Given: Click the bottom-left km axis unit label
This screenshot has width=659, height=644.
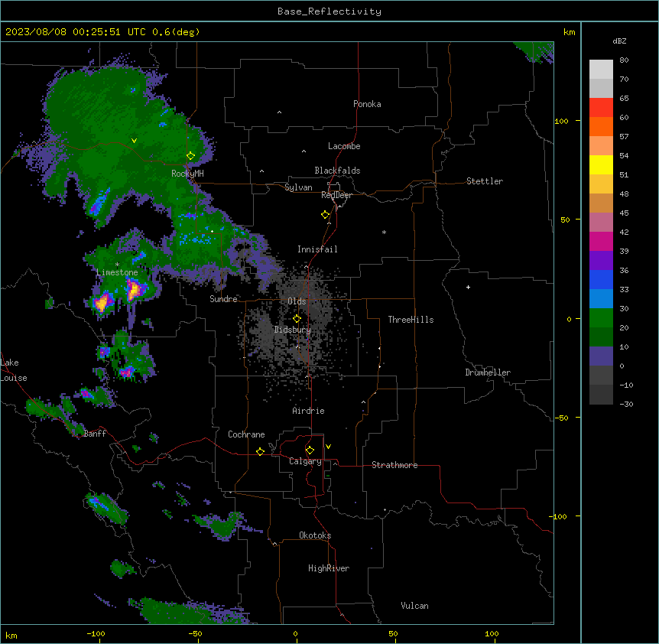Looking at the screenshot, I should [x=11, y=635].
